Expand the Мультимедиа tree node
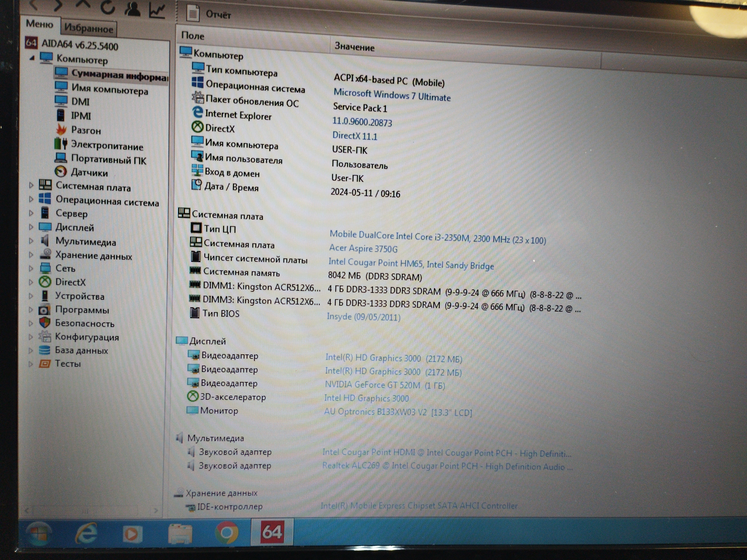This screenshot has width=747, height=560. point(31,241)
